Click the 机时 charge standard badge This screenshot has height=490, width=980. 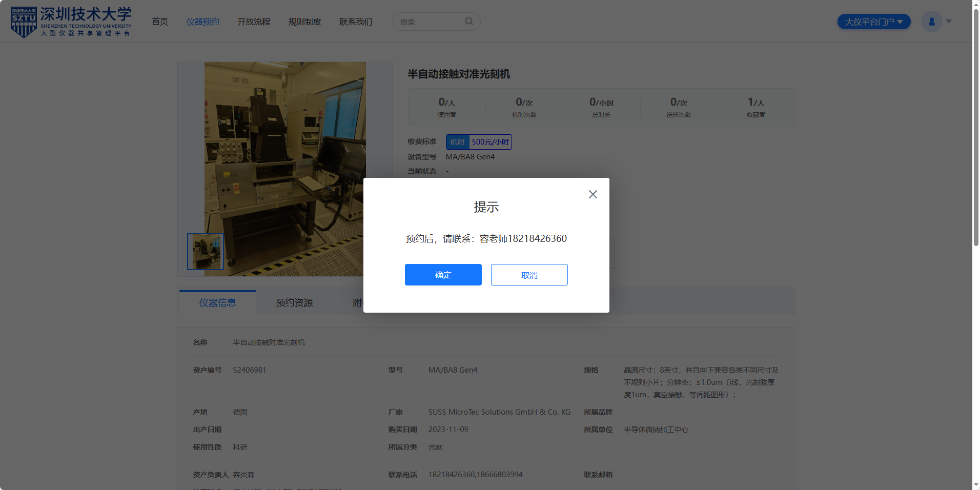457,142
